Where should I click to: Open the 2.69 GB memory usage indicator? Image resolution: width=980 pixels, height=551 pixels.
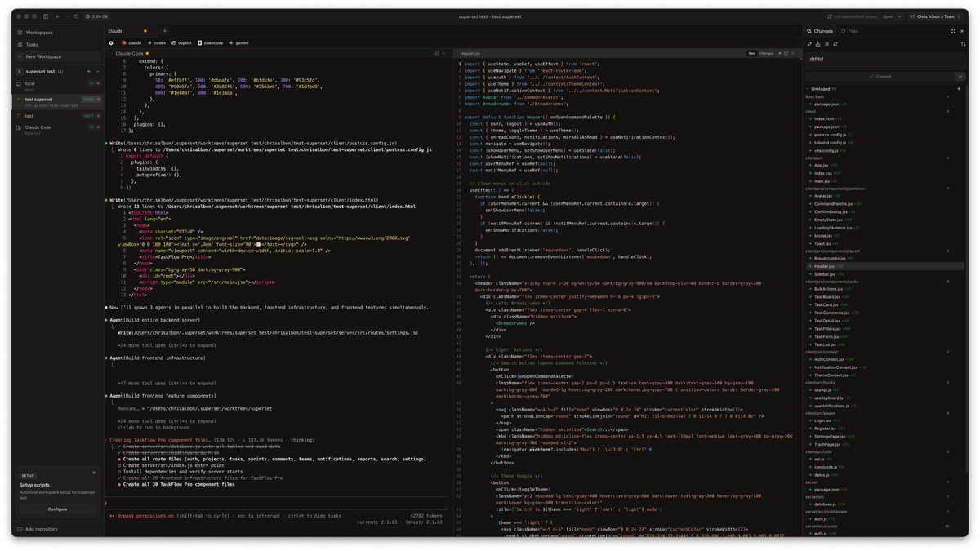click(96, 16)
